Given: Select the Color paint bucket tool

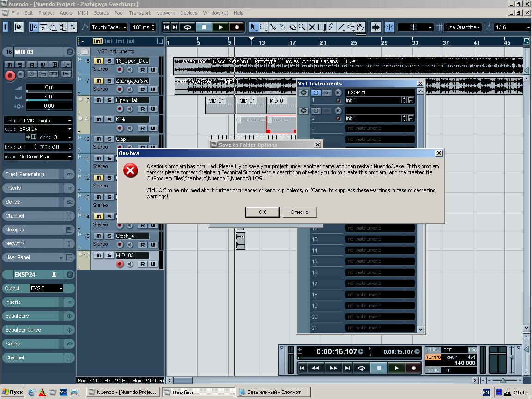Looking at the screenshot, I should [x=361, y=27].
